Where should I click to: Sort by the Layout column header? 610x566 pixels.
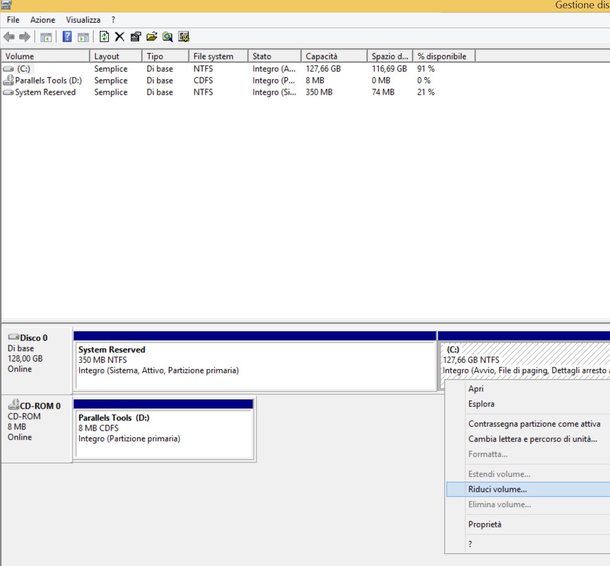pos(116,56)
